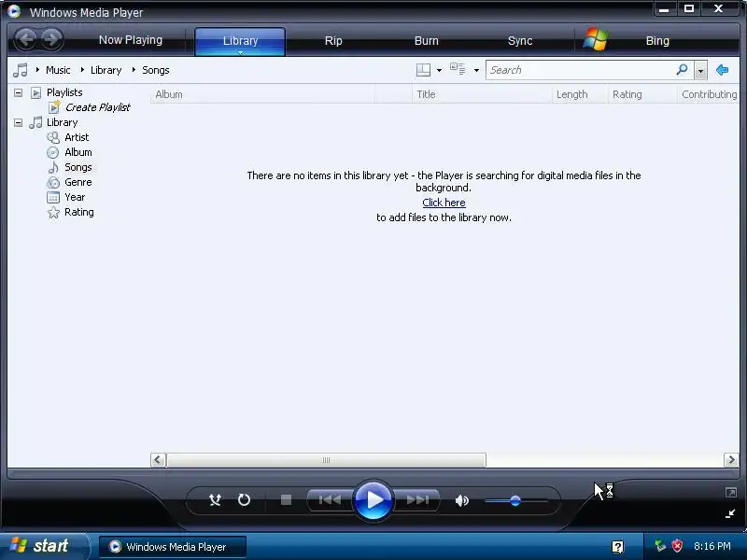
Task: Switch to compact mode icon
Action: tap(730, 514)
